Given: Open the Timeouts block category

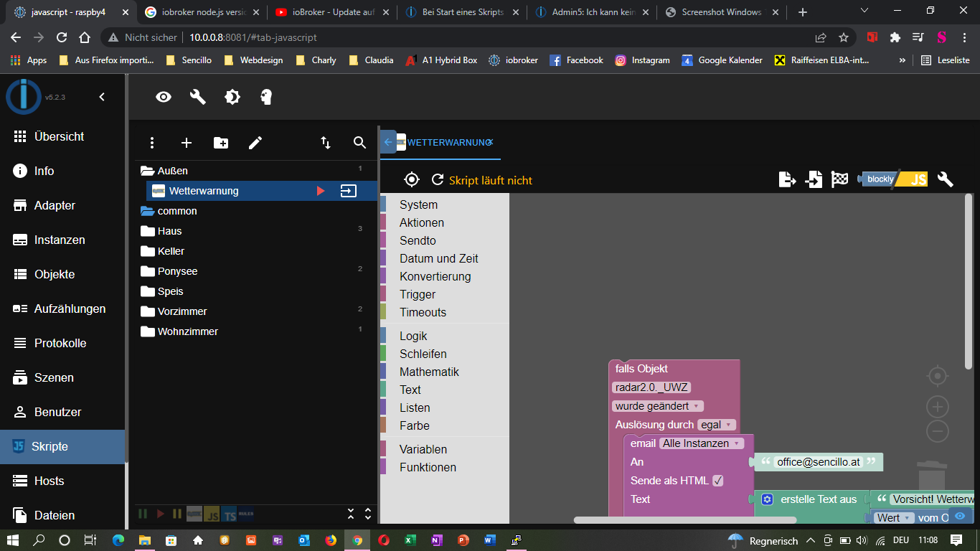Looking at the screenshot, I should point(445,312).
